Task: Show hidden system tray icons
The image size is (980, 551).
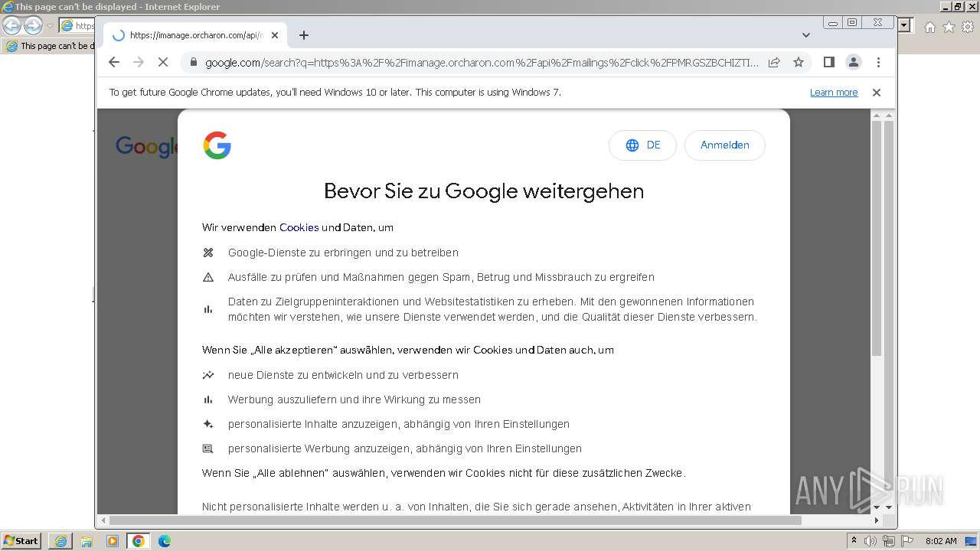Action: click(854, 540)
